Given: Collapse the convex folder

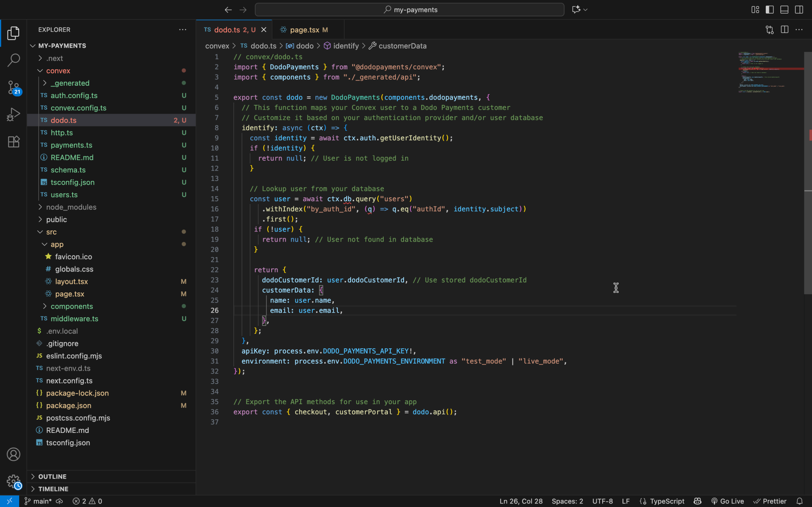Looking at the screenshot, I should (x=58, y=71).
